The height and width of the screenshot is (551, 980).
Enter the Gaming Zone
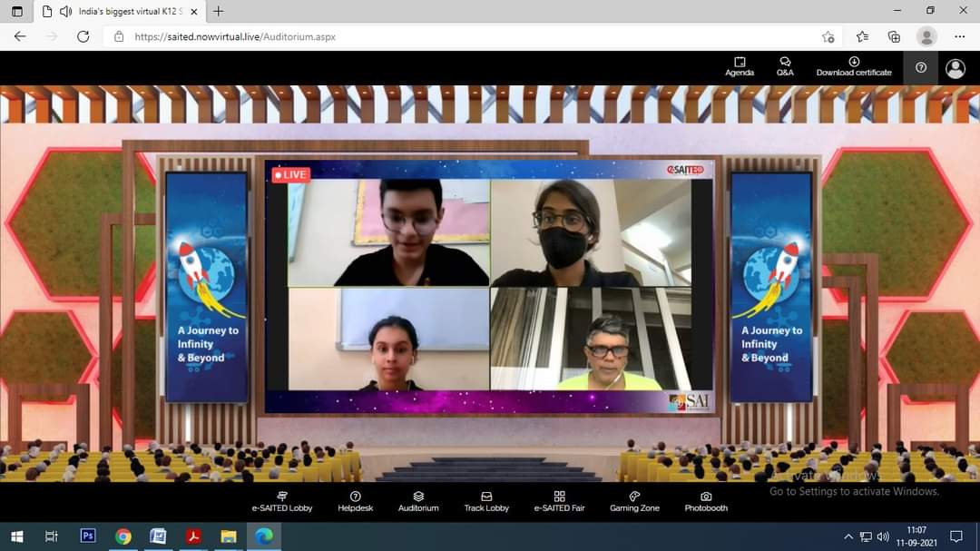point(634,502)
